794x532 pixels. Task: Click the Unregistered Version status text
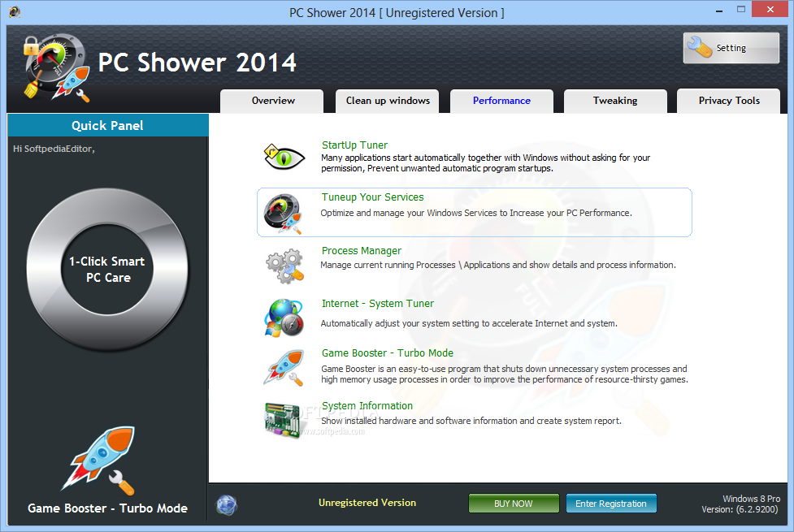click(x=367, y=503)
